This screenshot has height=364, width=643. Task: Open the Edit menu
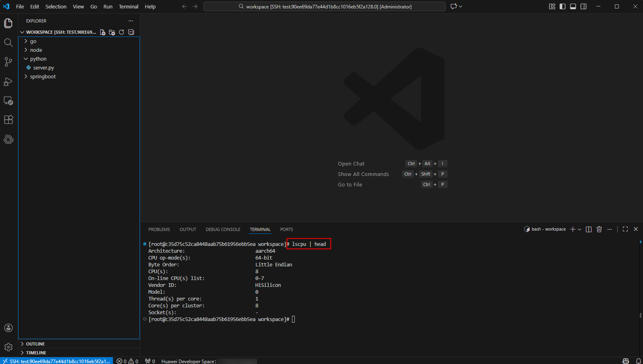[35, 6]
